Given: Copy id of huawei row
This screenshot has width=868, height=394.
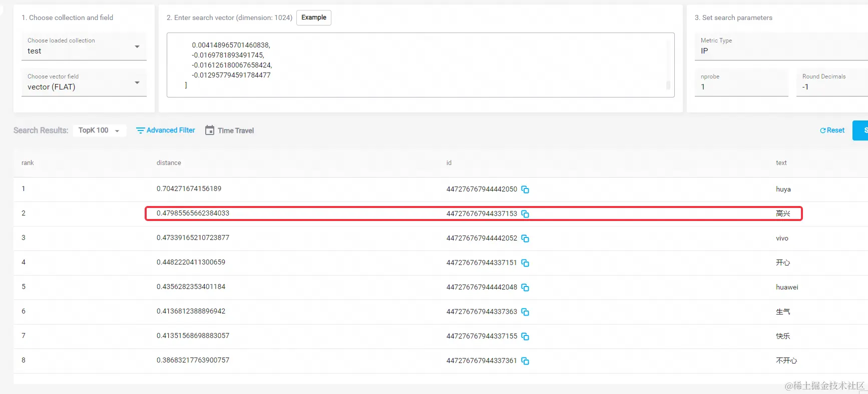Looking at the screenshot, I should coord(525,287).
